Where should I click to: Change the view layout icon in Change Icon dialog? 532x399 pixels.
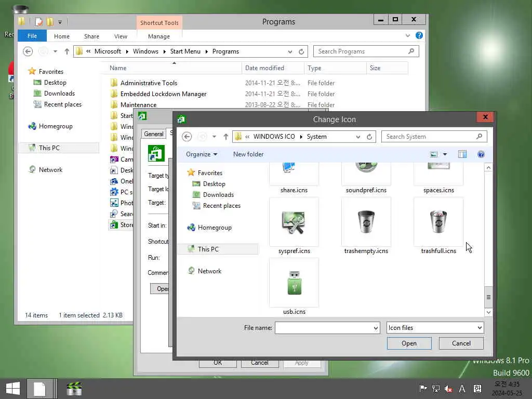434,154
